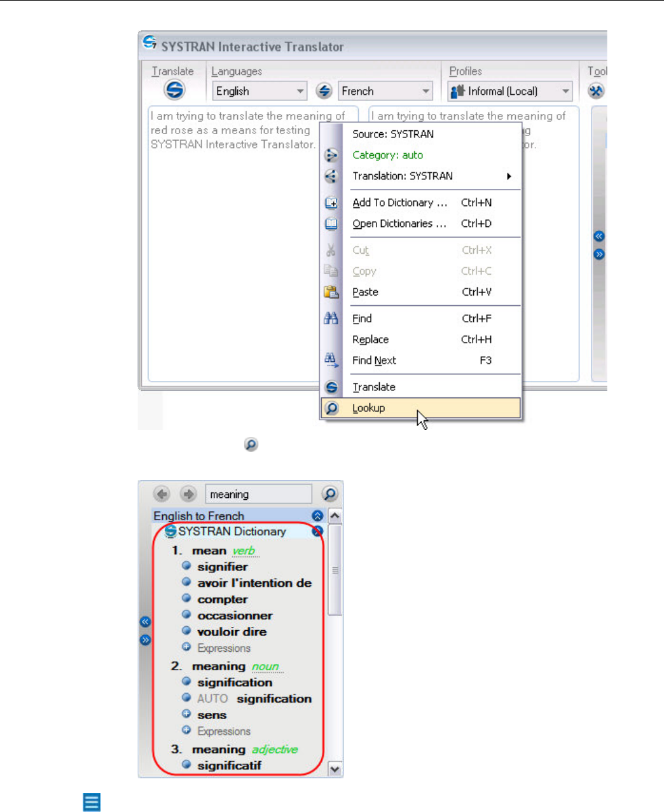
Task: Select the 'AUTO signification' entry
Action: point(254,699)
